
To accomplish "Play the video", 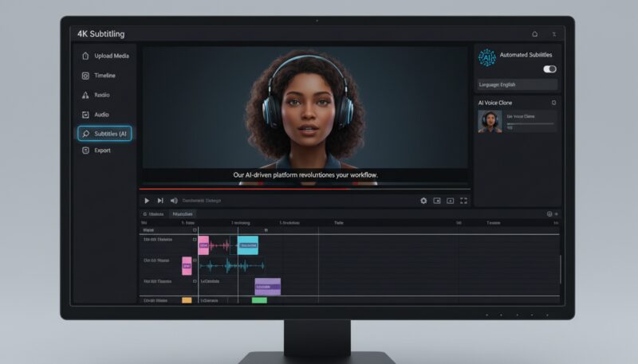I will [x=147, y=201].
